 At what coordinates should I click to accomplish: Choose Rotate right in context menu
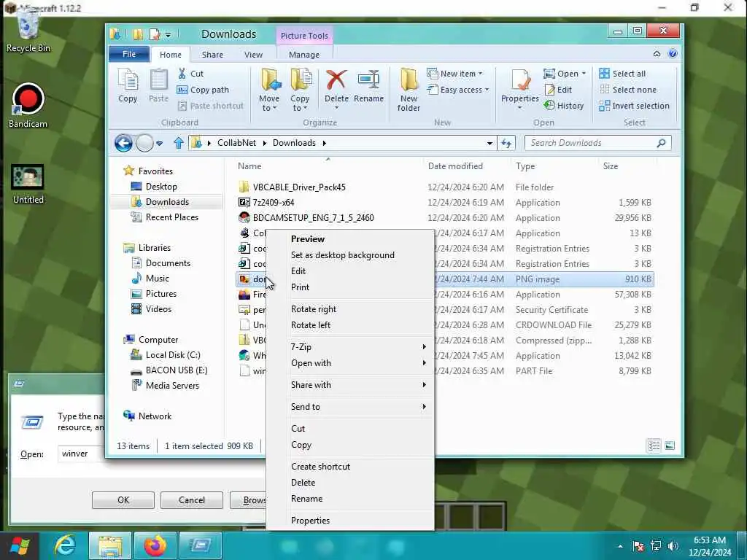pos(314,309)
